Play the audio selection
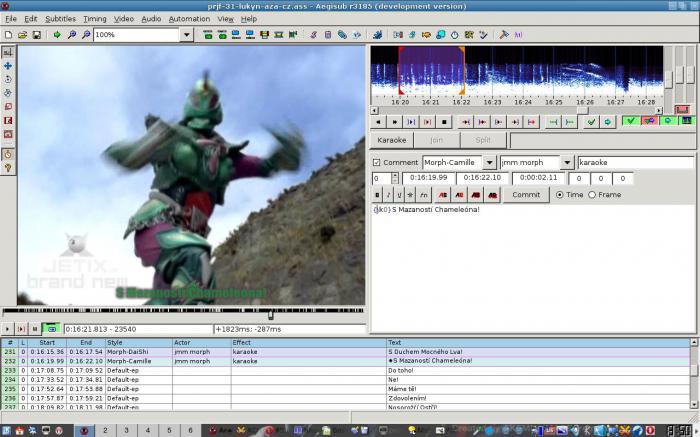 411,122
